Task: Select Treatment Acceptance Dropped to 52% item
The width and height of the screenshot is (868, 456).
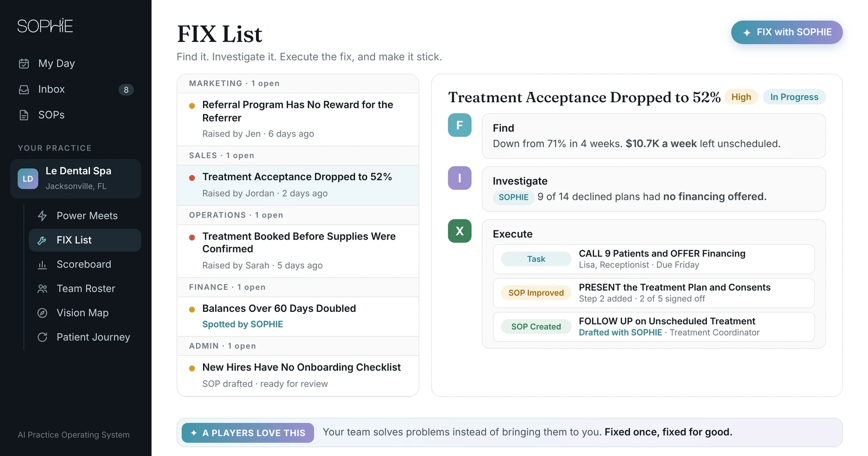Action: (298, 186)
